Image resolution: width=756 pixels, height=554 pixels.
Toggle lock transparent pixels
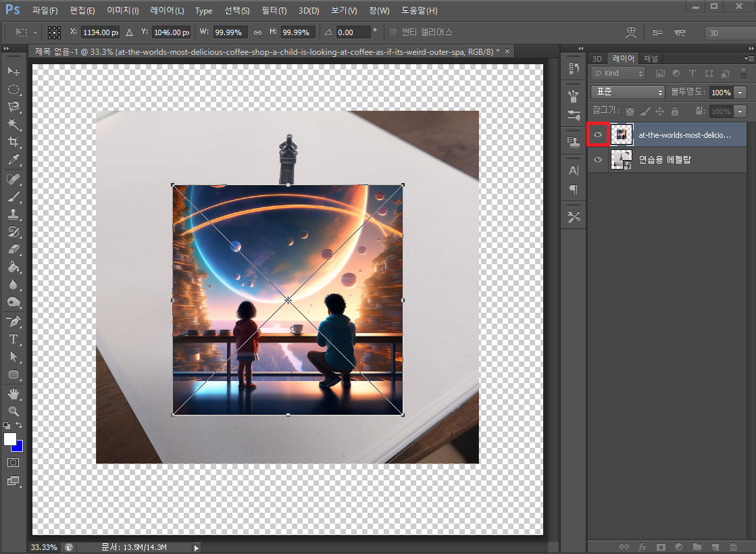tap(630, 111)
